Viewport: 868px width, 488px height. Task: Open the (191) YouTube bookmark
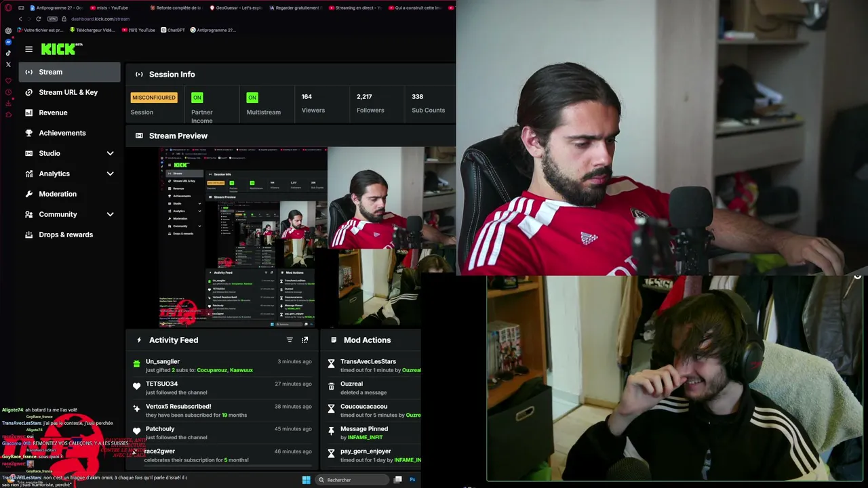coord(138,30)
